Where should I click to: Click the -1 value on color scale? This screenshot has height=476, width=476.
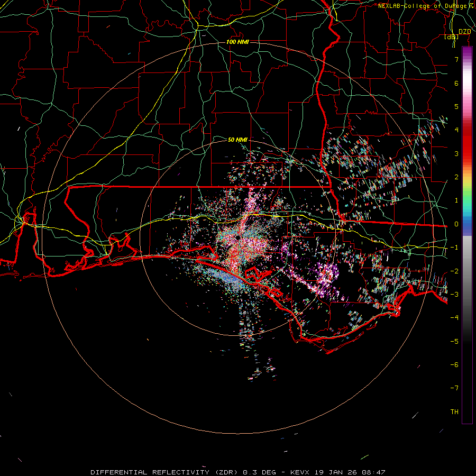454,248
